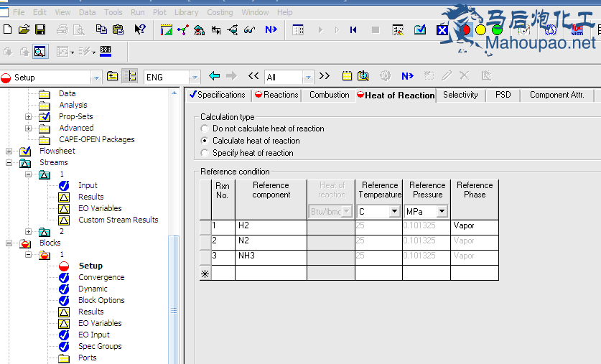Select Convergence under block 1
Viewport: 601px width, 364px height.
(101, 277)
